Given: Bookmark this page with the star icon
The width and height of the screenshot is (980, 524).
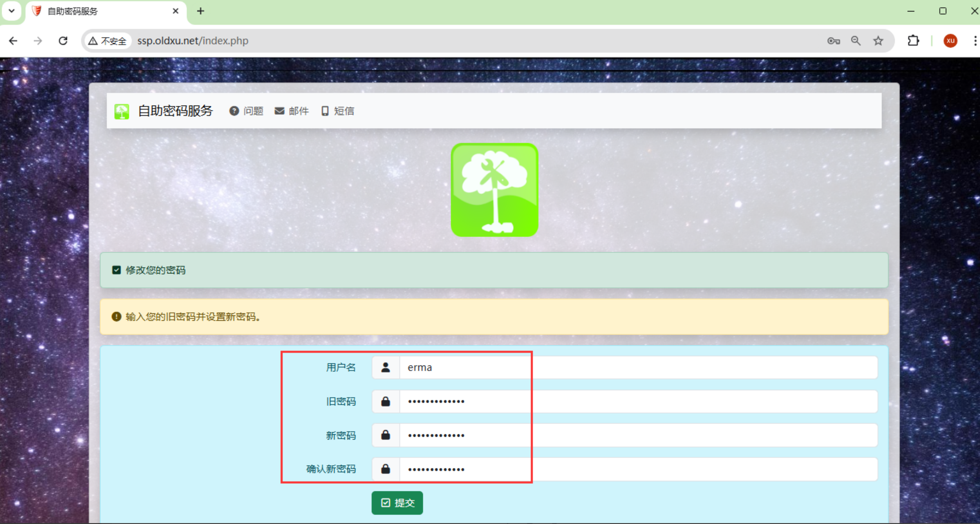Looking at the screenshot, I should pos(878,41).
